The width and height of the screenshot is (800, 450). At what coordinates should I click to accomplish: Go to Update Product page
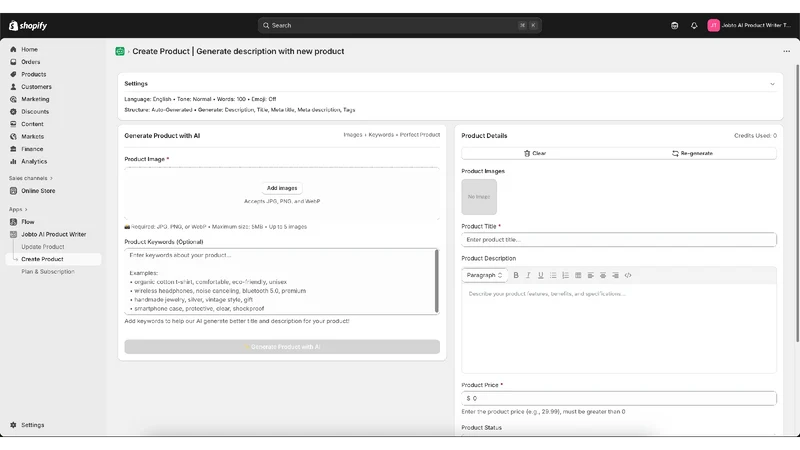(43, 247)
